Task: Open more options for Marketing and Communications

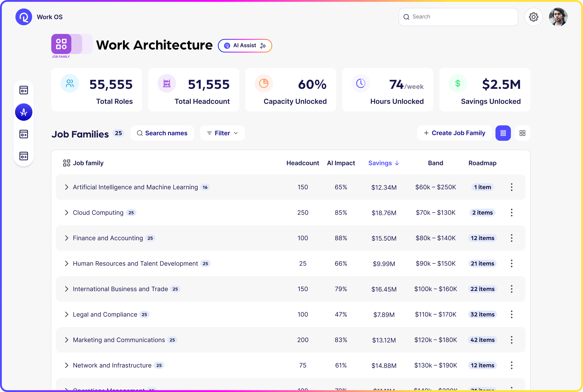Action: pyautogui.click(x=512, y=340)
